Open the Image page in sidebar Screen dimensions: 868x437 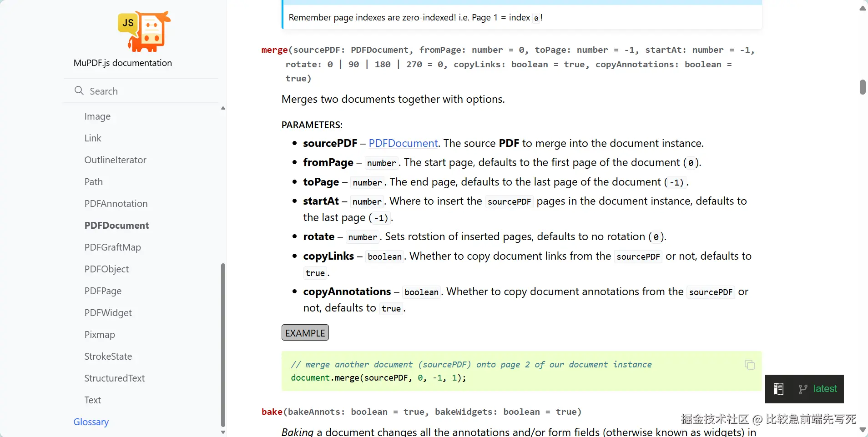(x=97, y=116)
